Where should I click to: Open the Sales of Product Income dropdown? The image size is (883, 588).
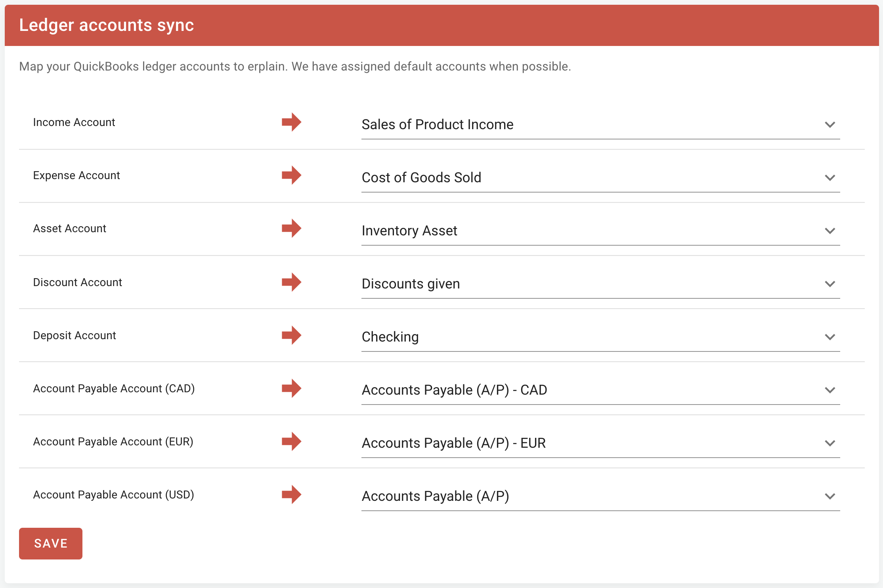(600, 125)
